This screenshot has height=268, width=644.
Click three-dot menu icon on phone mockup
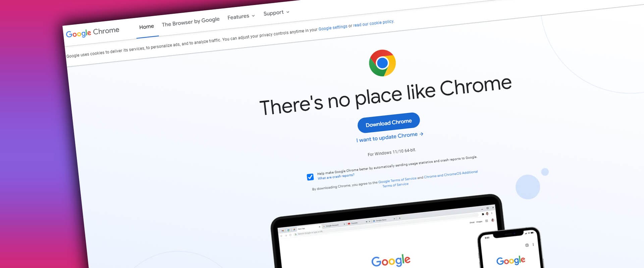[x=533, y=245]
